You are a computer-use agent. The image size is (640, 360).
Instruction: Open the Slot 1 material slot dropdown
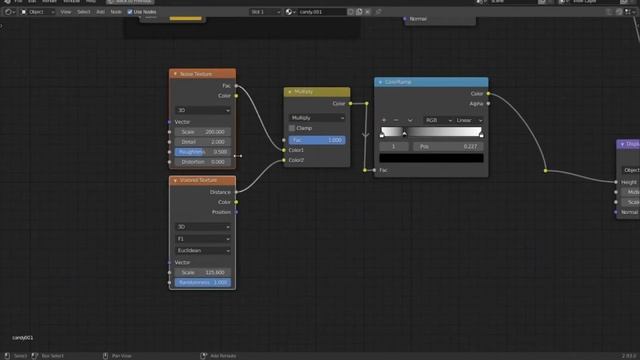[x=265, y=12]
